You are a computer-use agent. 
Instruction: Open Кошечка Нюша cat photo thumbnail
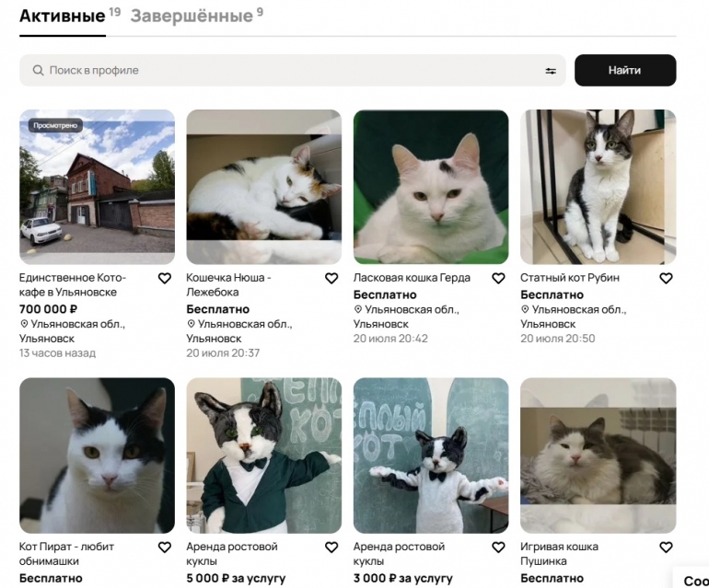[x=263, y=187]
